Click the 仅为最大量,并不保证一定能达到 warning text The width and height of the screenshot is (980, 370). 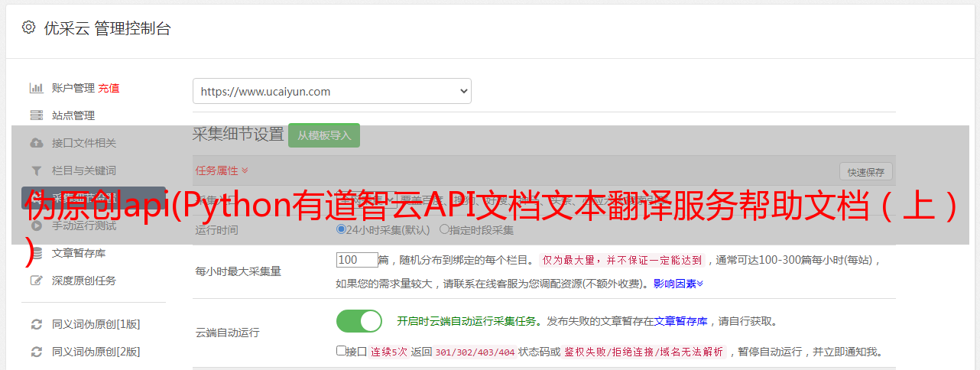click(621, 260)
